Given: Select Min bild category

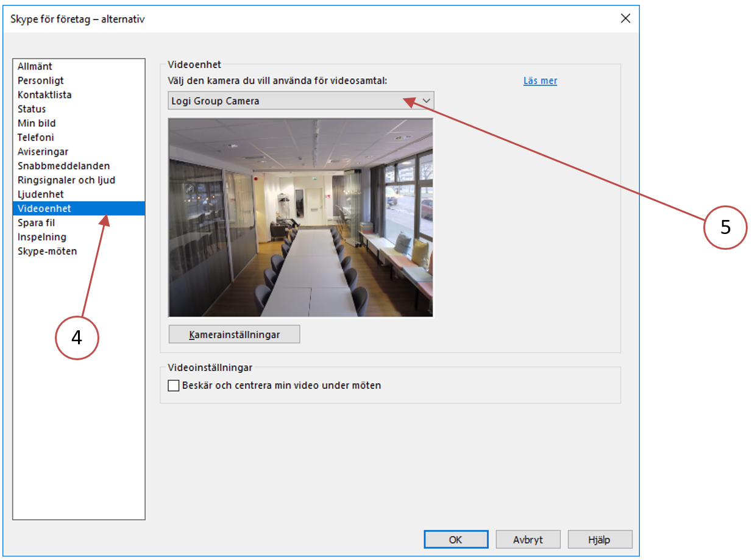Looking at the screenshot, I should pyautogui.click(x=37, y=123).
